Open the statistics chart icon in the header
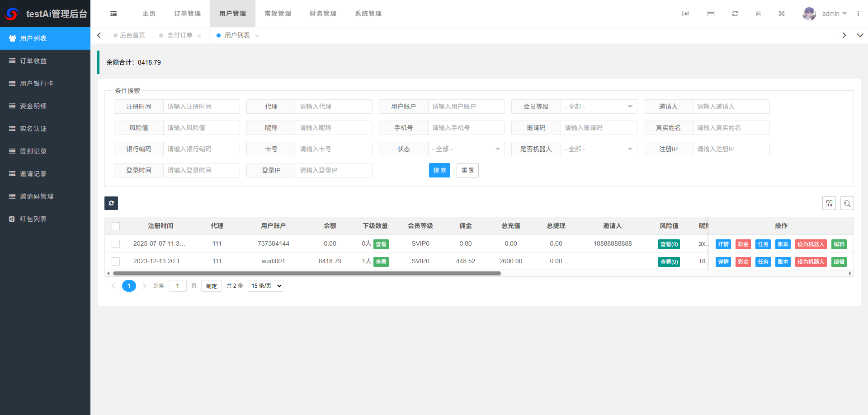Screen dimensions: 868x415 685,14
